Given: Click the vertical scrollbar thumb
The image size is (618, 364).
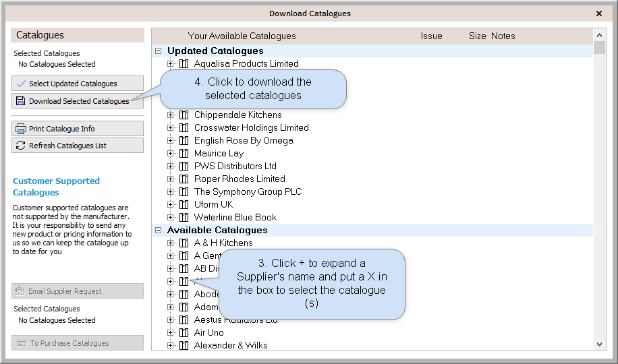Looking at the screenshot, I should point(599,48).
